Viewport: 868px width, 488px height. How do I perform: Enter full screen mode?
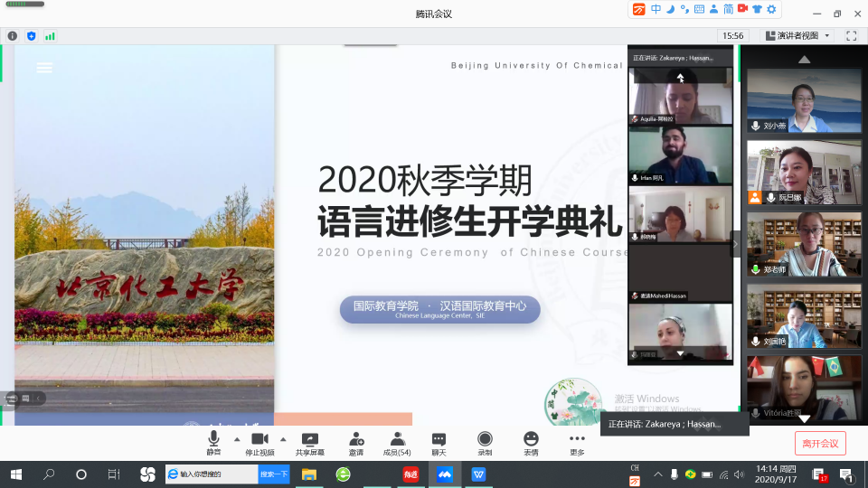point(852,35)
